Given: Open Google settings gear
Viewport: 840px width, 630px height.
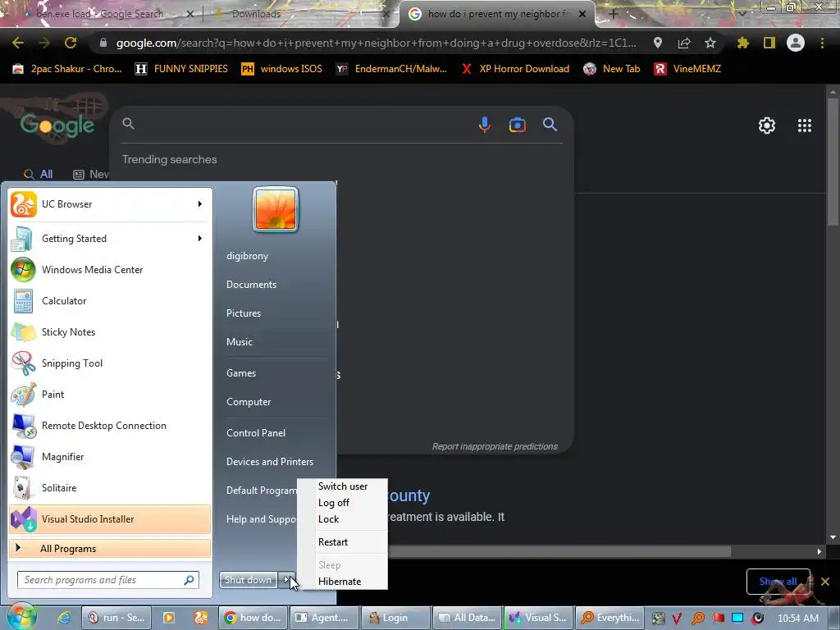Looking at the screenshot, I should point(767,126).
